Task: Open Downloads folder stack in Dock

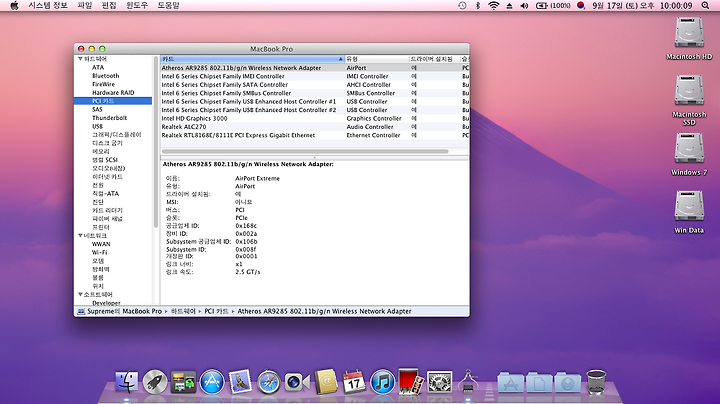Action: (568, 382)
